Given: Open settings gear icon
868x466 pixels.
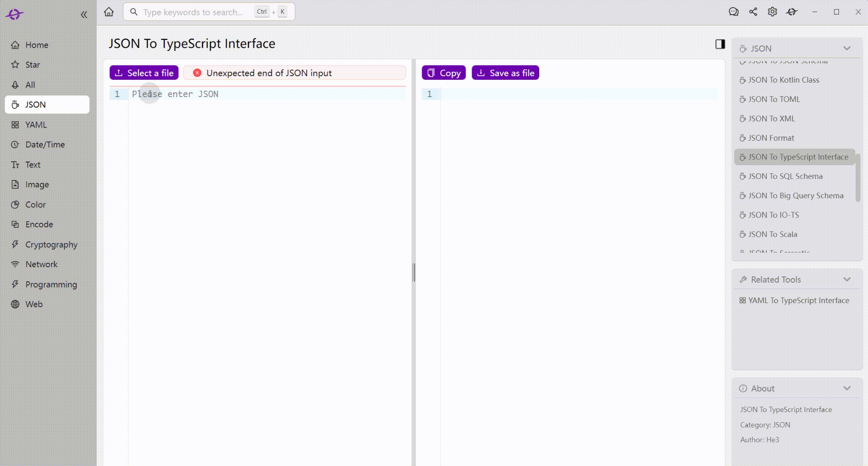Looking at the screenshot, I should (x=772, y=12).
